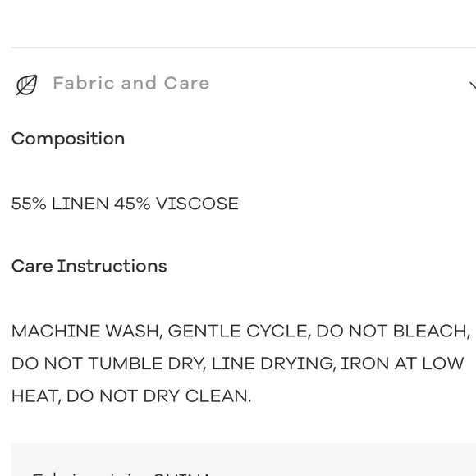
Task: Click the partially visible CHINA text
Action: 181,474
